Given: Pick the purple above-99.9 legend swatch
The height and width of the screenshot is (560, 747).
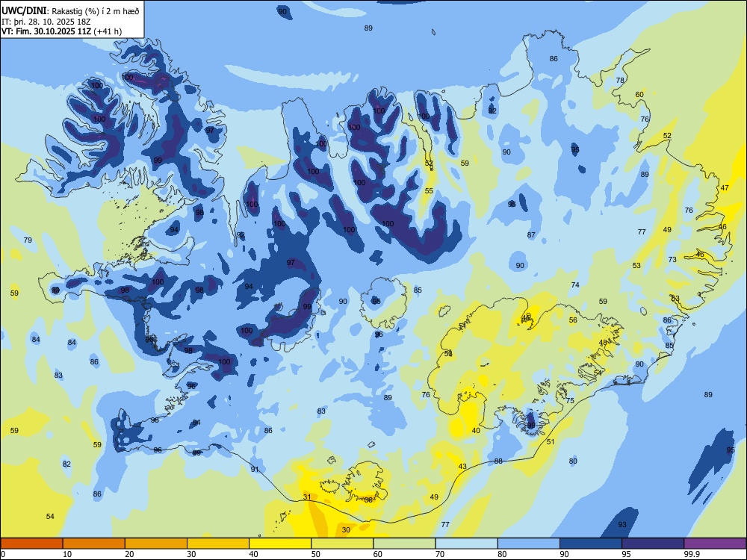Looking at the screenshot, I should (715, 544).
